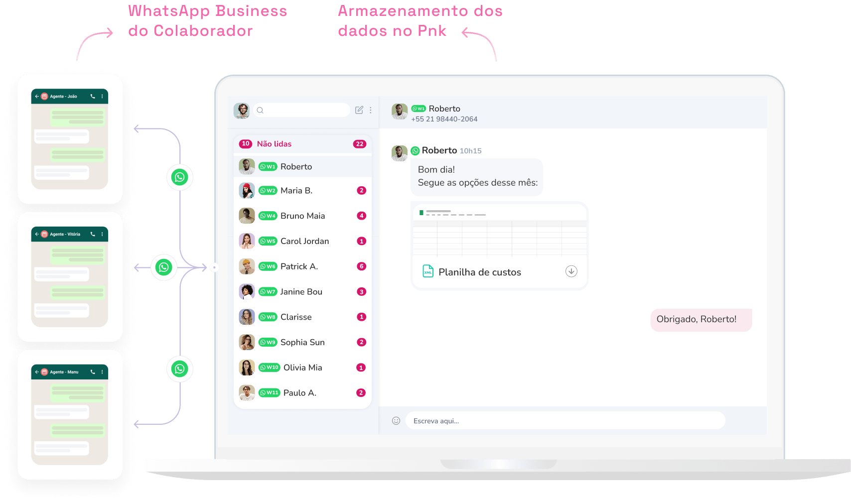Open the three-dot options menu beside search
Screen dimensions: 851x504
(x=370, y=110)
